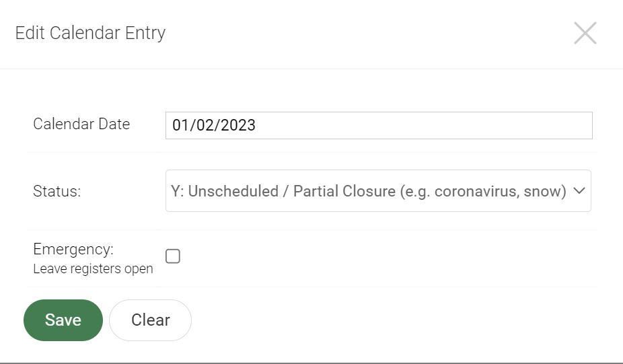623x364 pixels.
Task: Click the Emergency: label
Action: tap(73, 249)
